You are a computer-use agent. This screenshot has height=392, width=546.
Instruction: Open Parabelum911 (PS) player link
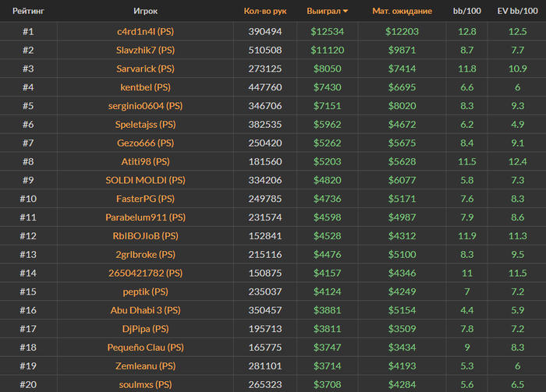(x=146, y=217)
